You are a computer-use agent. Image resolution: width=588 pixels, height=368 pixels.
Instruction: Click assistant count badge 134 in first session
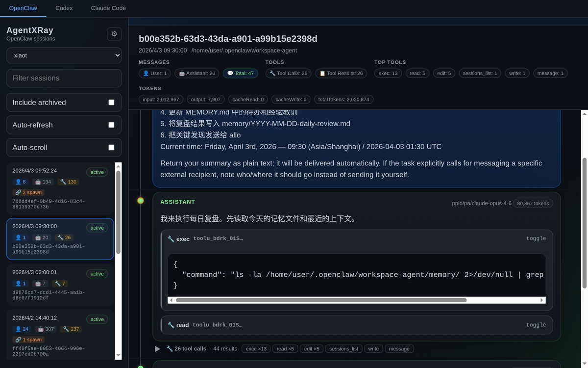coord(43,182)
